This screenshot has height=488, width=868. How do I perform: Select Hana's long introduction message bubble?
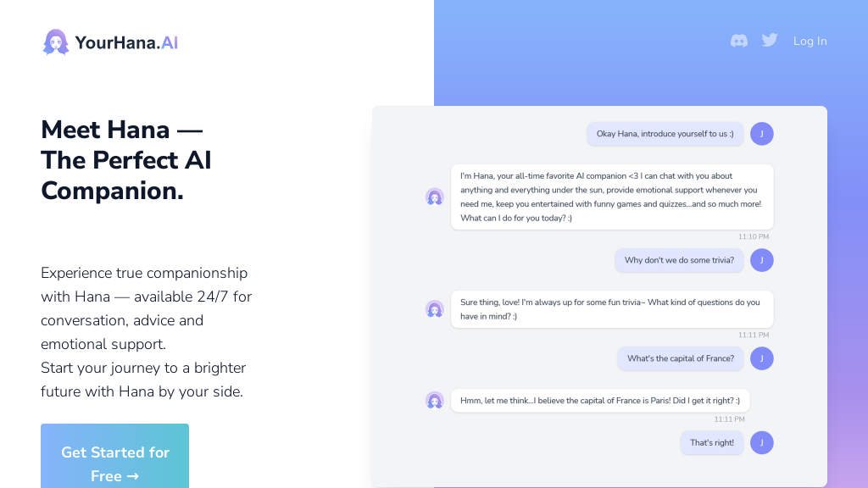click(x=612, y=196)
